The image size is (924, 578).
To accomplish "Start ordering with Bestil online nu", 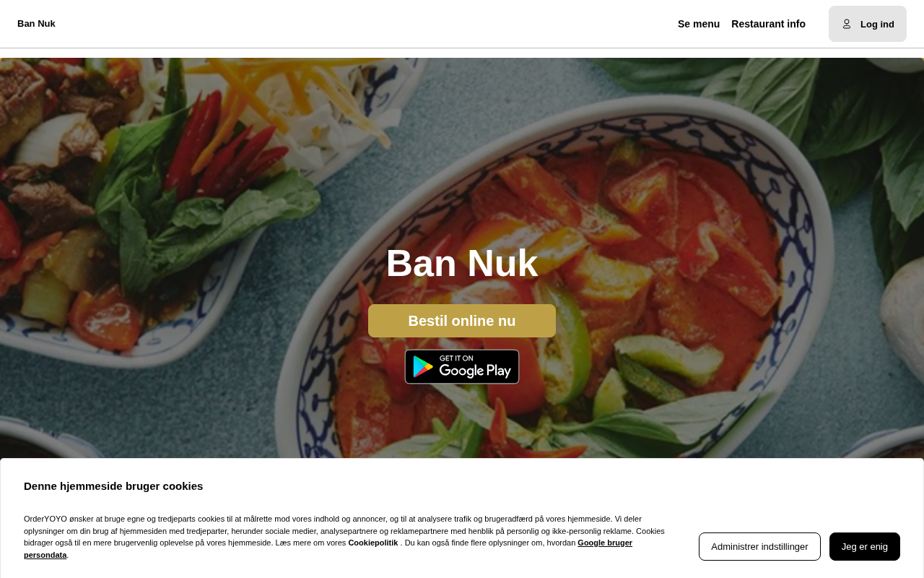I will pyautogui.click(x=462, y=321).
